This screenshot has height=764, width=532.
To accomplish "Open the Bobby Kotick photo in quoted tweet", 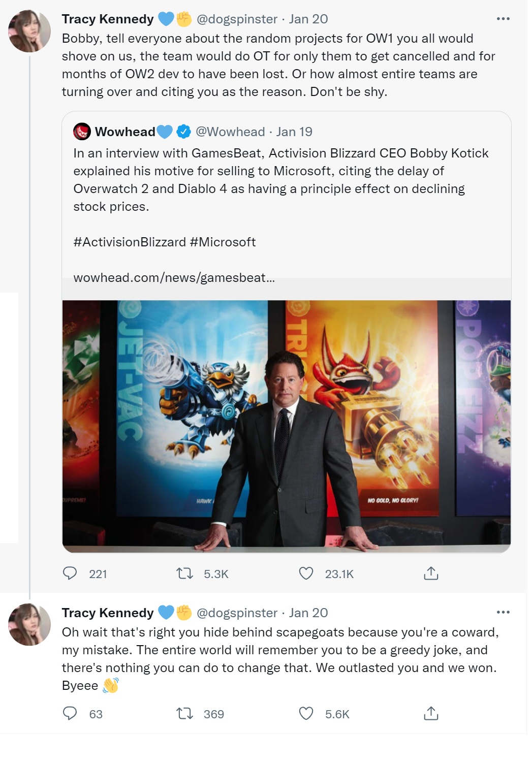I will (x=286, y=426).
